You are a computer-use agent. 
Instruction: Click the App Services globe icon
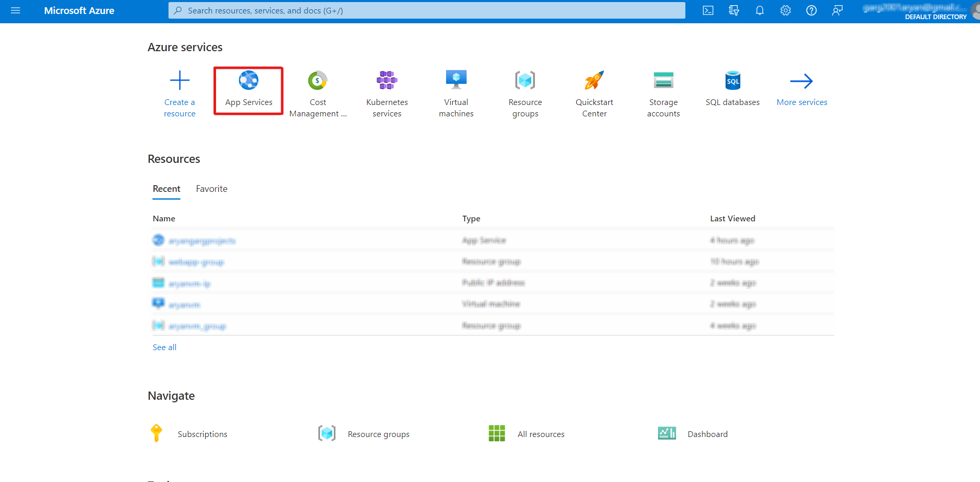click(x=249, y=80)
